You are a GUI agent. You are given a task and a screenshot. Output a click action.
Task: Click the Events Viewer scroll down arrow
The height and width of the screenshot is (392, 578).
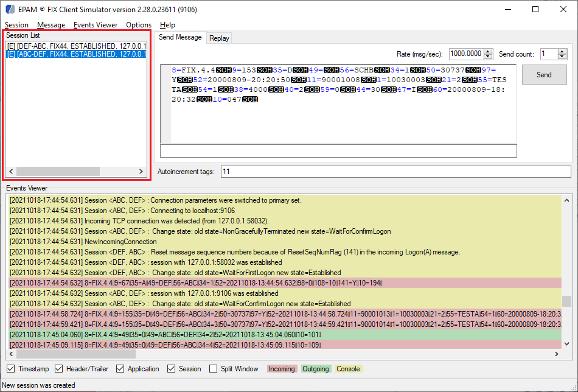[566, 344]
